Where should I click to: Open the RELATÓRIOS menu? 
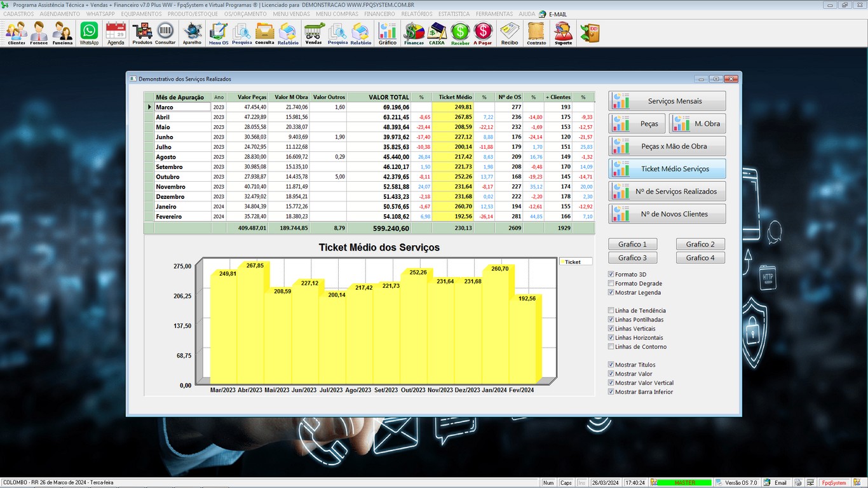click(417, 14)
